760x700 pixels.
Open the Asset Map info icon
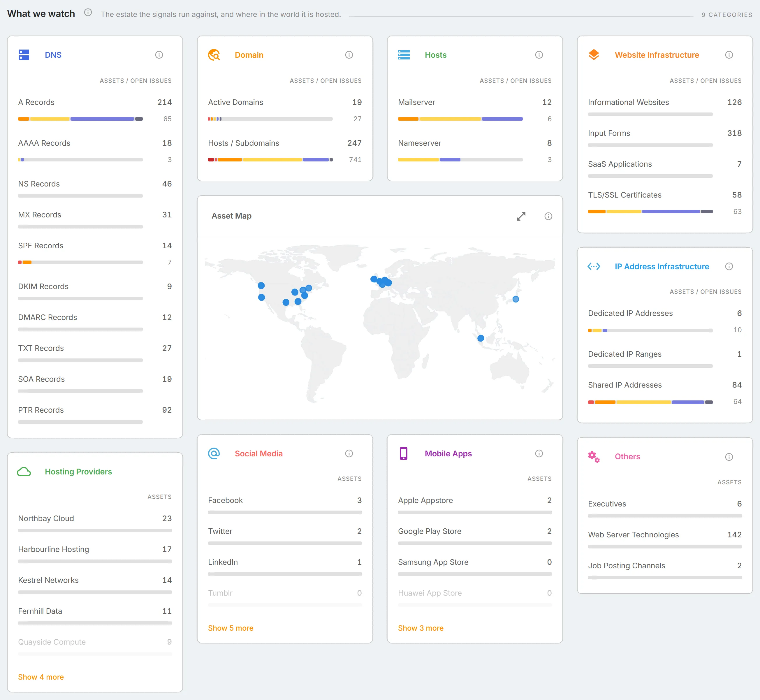click(548, 216)
